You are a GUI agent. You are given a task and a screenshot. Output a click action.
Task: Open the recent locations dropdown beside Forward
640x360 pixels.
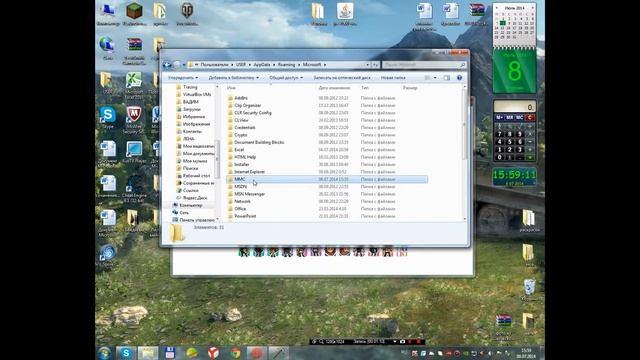[184, 64]
